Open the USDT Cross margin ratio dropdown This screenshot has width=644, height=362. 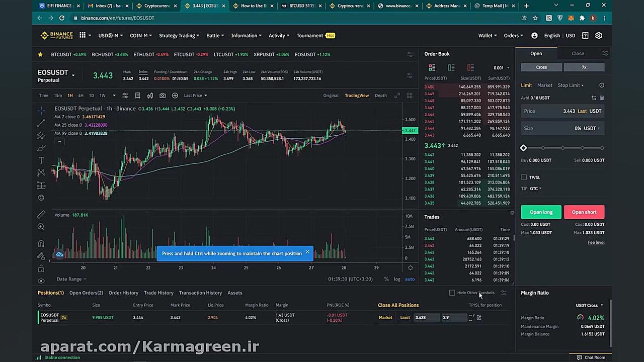pos(589,305)
